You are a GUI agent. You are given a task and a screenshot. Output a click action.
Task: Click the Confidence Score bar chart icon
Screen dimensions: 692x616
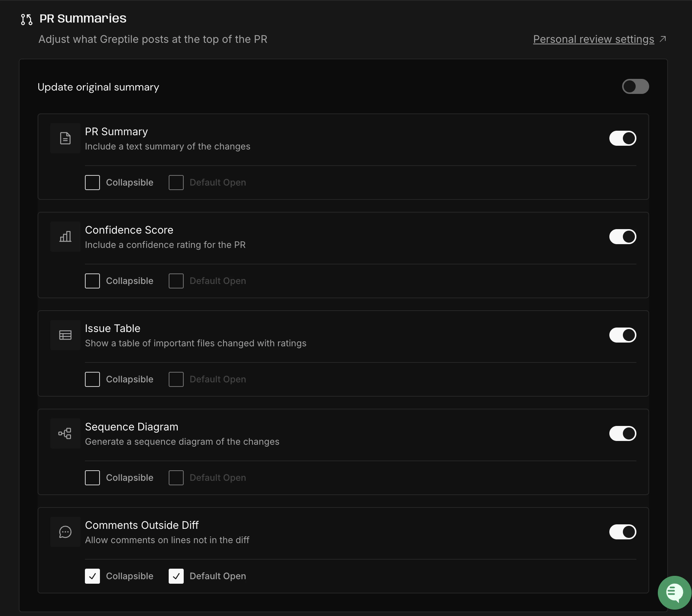65,237
